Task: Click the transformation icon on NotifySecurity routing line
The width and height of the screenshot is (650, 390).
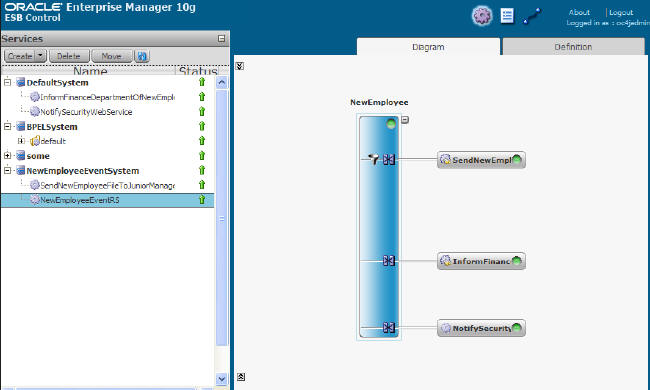Action: 389,328
